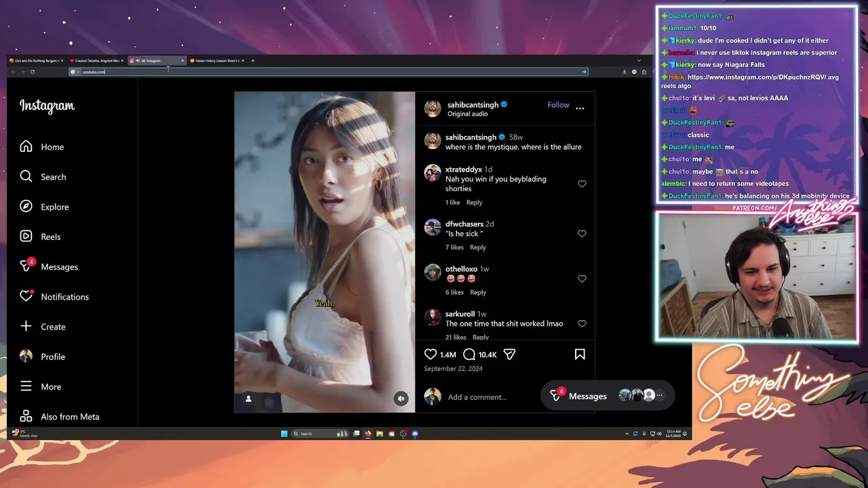Open browser downloads icon
868x488 pixels.
(625, 72)
